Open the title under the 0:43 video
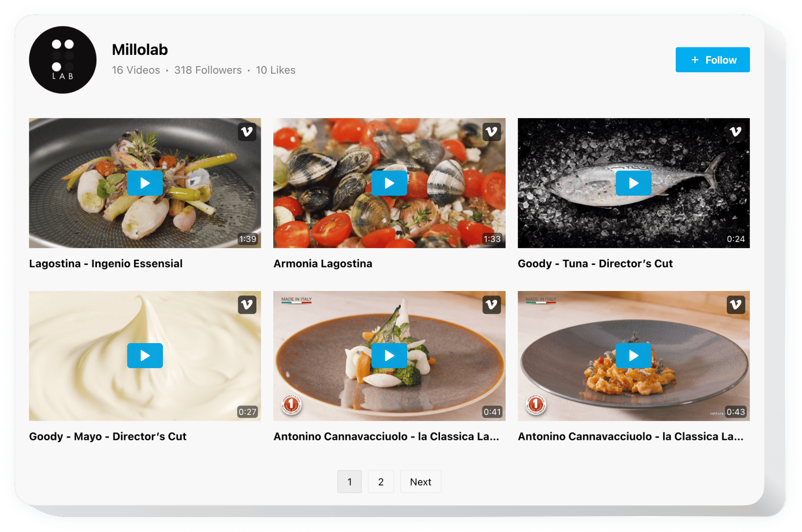The image size is (802, 532). point(630,437)
